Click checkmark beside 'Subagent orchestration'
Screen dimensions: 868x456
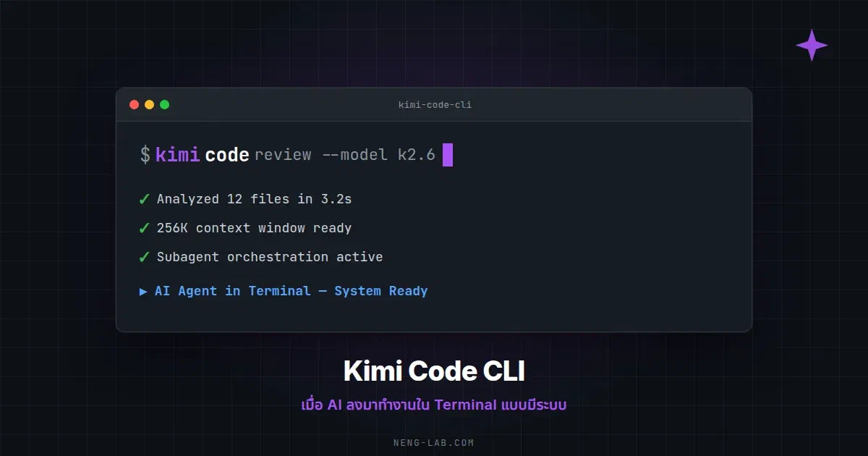(145, 257)
